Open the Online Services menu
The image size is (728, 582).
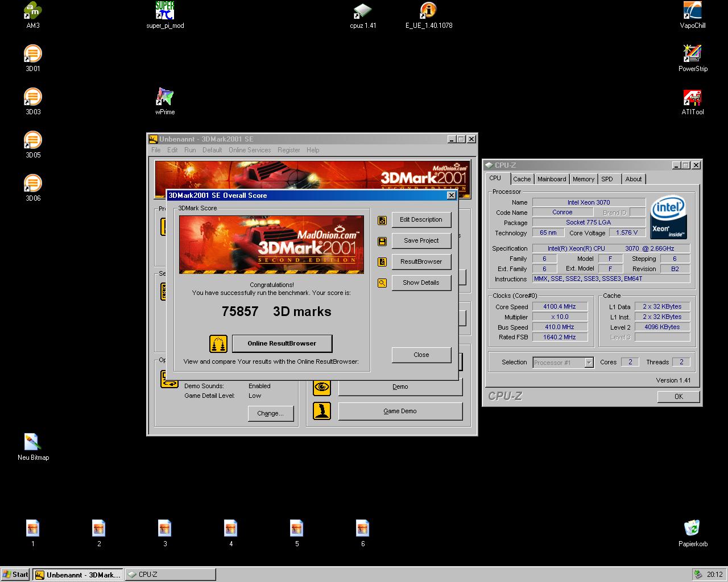(250, 150)
